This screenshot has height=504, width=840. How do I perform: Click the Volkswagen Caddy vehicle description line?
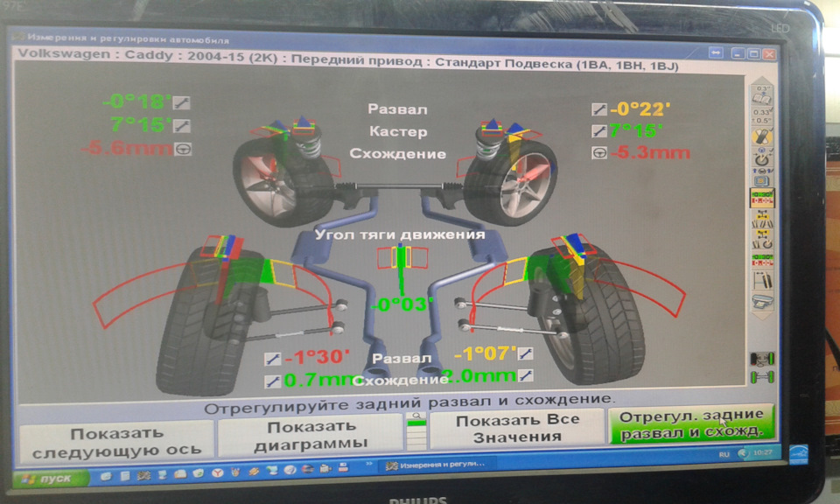[x=348, y=59]
